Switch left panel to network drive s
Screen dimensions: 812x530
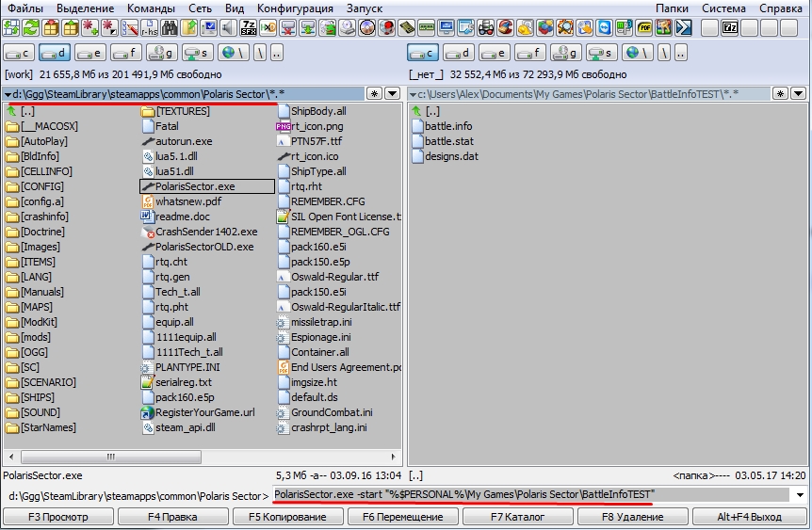[x=198, y=53]
